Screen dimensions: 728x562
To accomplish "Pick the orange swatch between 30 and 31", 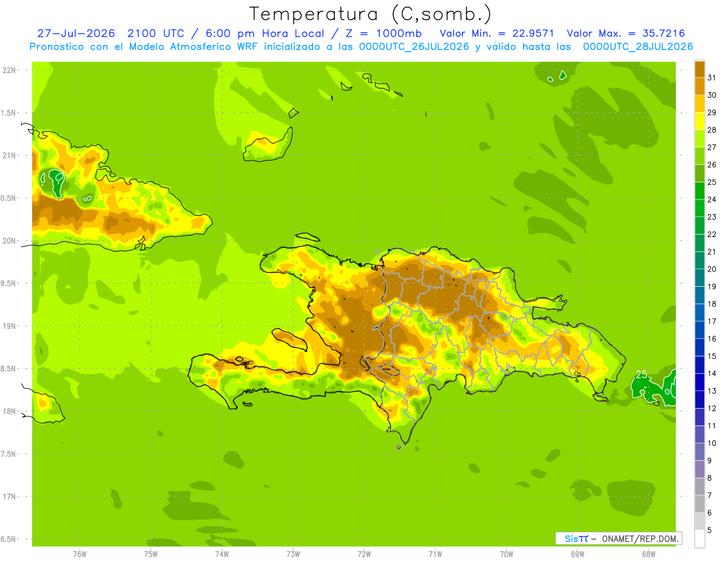I will (699, 86).
